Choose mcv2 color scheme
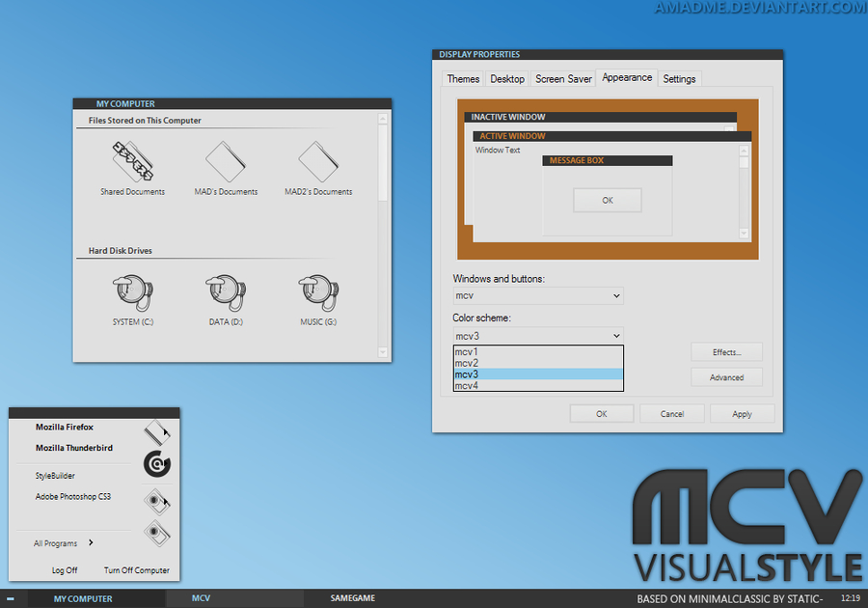868x608 pixels. click(538, 363)
